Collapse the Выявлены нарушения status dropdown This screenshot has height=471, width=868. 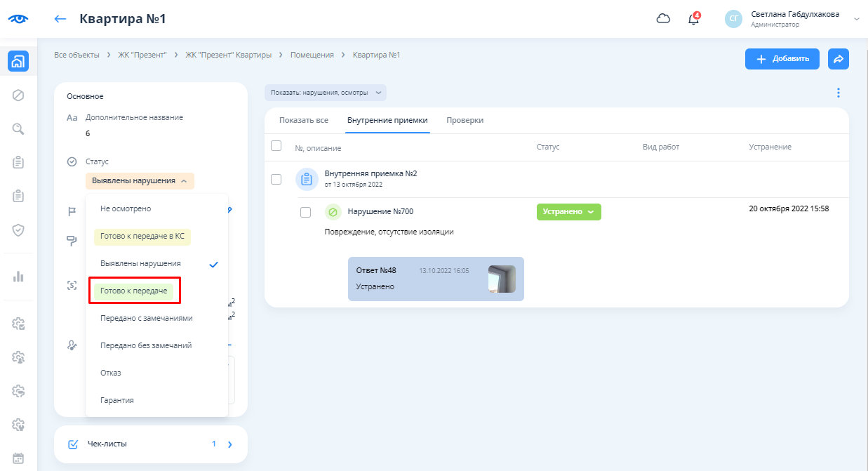point(140,180)
